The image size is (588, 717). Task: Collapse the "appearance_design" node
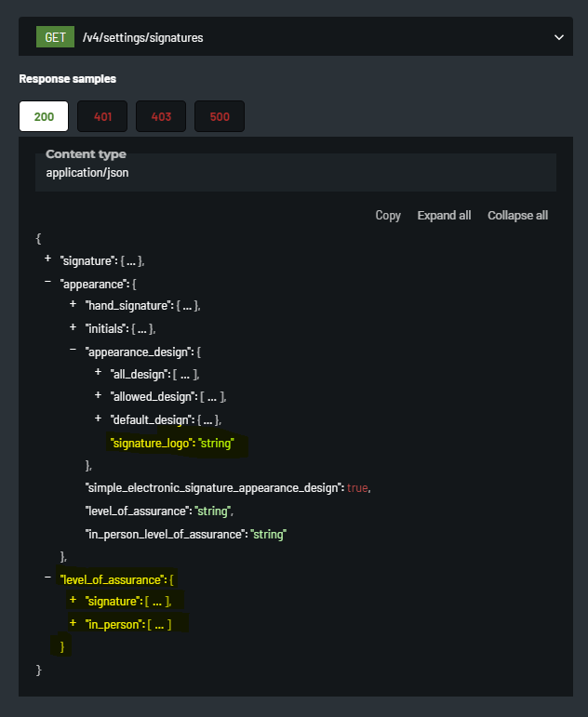pos(73,351)
